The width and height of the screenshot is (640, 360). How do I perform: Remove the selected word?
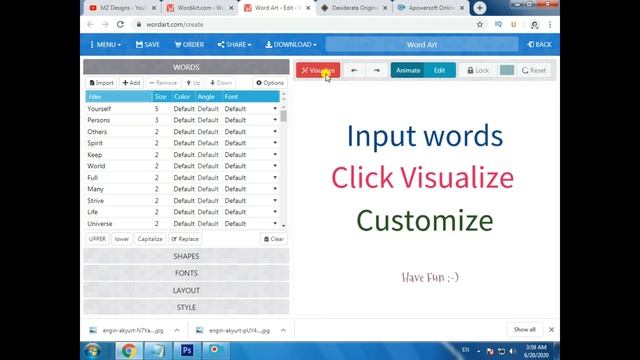point(163,83)
